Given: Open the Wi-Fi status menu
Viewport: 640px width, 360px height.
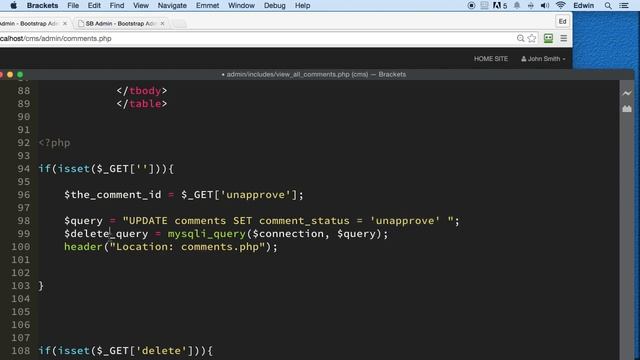Looking at the screenshot, I should [560, 5].
